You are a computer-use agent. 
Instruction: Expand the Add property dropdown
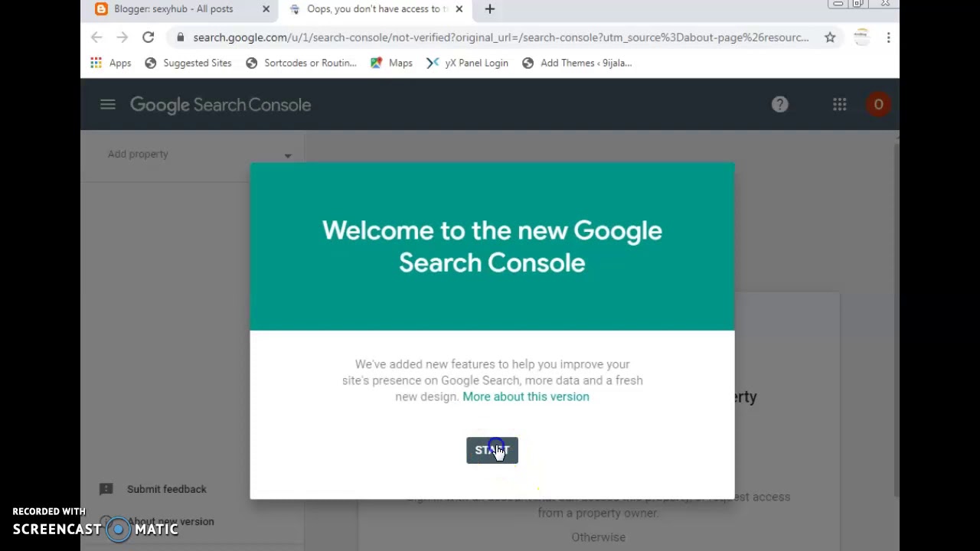tap(200, 155)
